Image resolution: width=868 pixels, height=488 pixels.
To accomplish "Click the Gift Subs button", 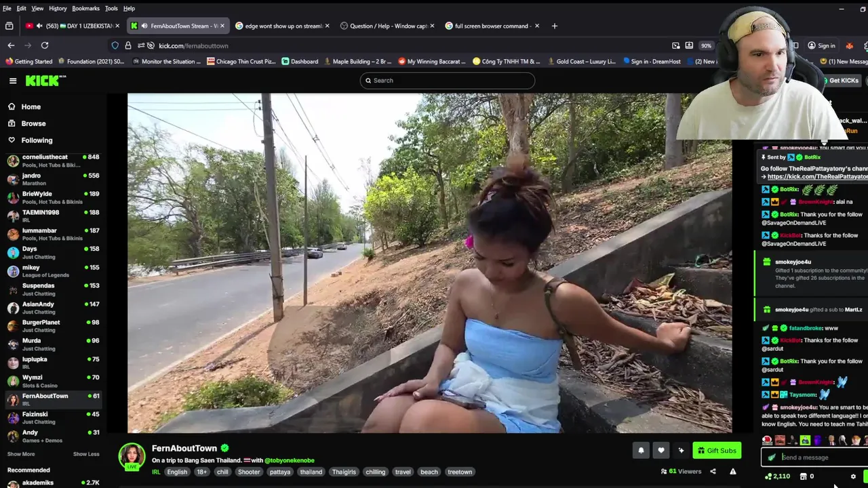I will pos(717,451).
